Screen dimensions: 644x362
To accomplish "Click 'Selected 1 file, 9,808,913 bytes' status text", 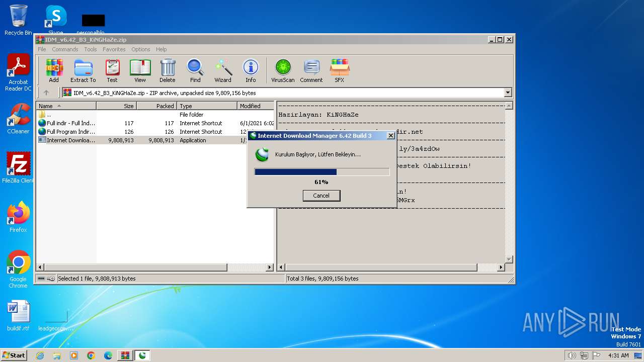I will (97, 279).
